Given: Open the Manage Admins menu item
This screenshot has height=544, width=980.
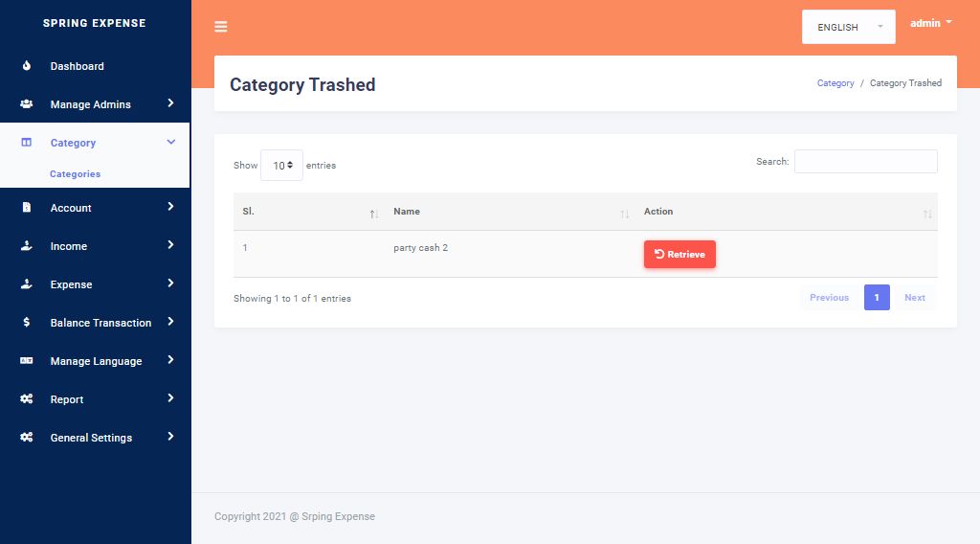Looking at the screenshot, I should [x=95, y=103].
